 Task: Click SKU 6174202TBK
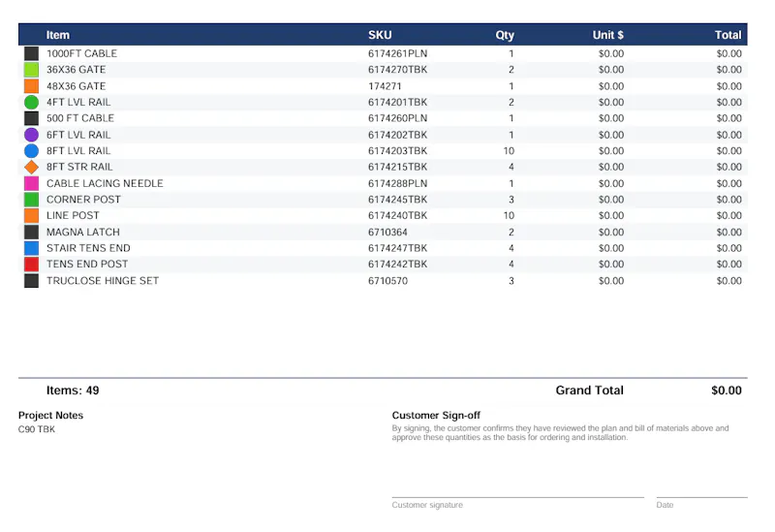tap(397, 135)
